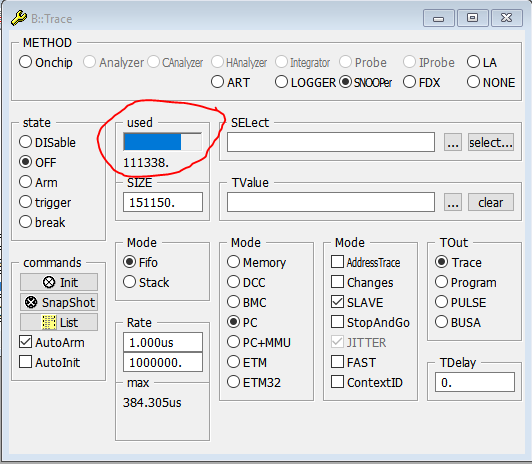
Task: Click the SIZE input field
Action: point(163,202)
